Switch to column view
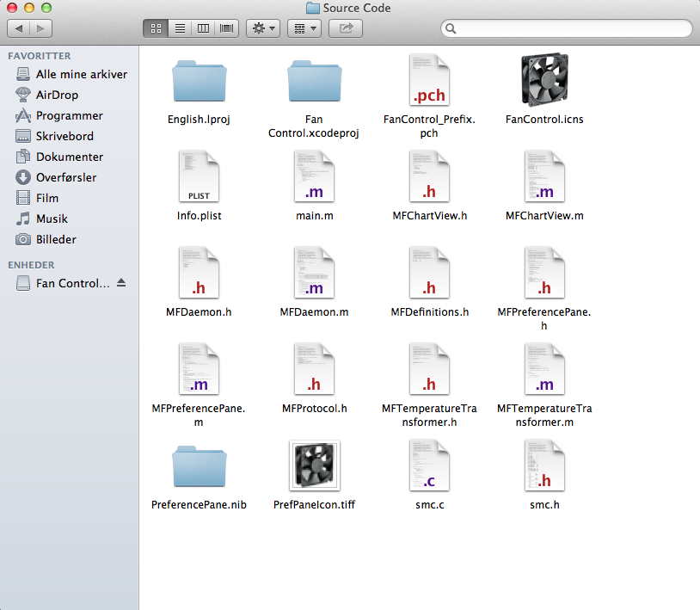This screenshot has width=700, height=610. click(203, 28)
